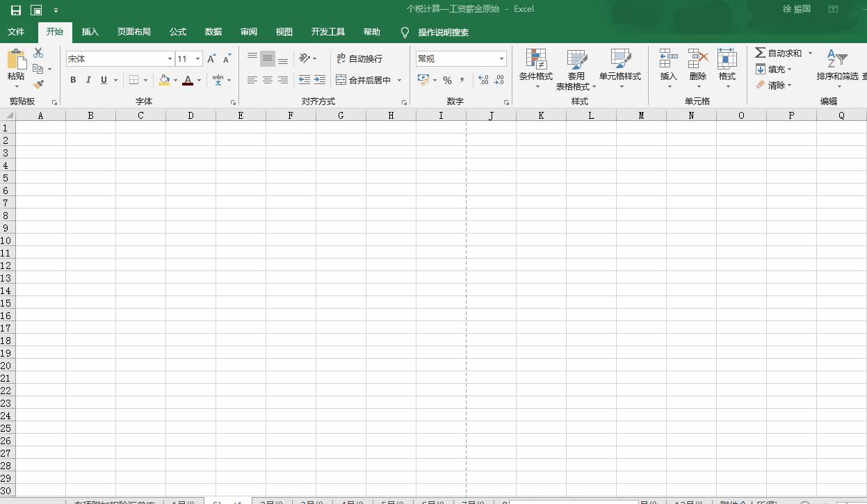Expand the font size dropdown
This screenshot has height=504, width=867.
point(198,59)
